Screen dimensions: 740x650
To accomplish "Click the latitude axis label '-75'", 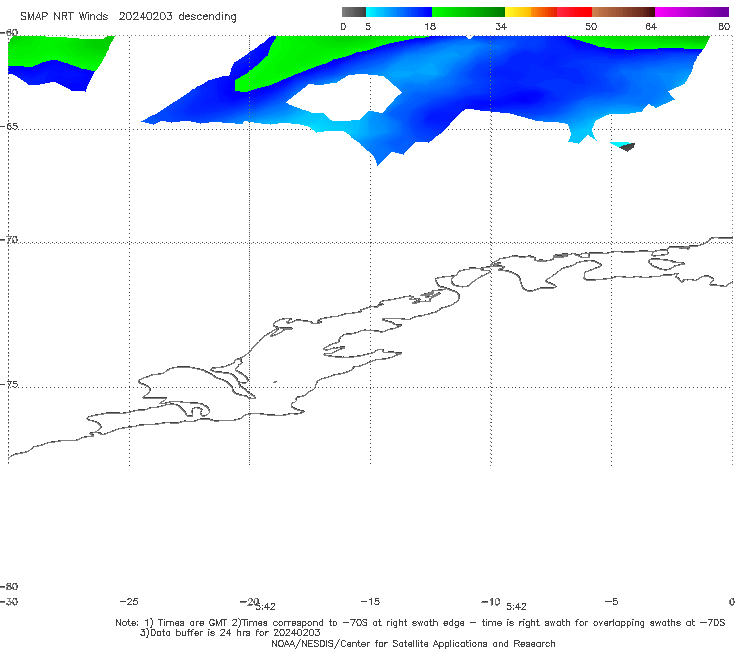I will tap(9, 384).
